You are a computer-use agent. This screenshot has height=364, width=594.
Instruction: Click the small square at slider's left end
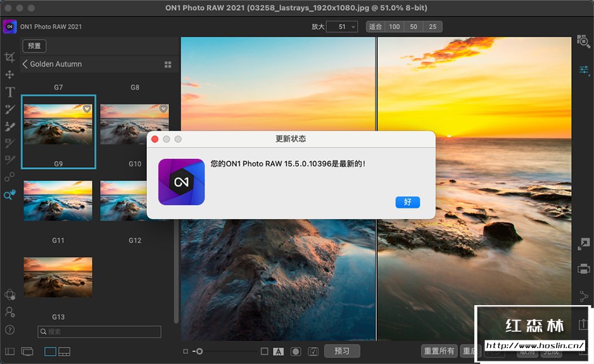[186, 351]
